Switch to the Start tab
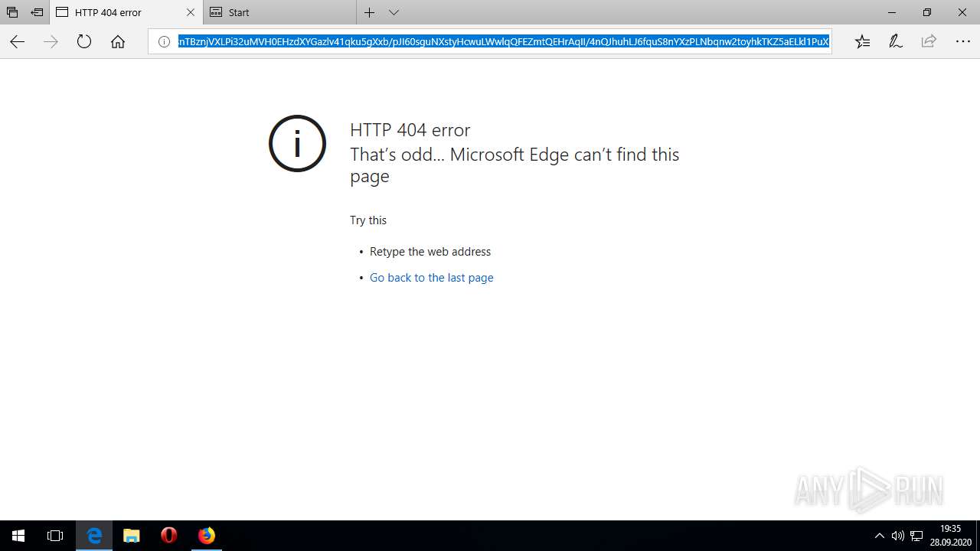 [x=279, y=12]
